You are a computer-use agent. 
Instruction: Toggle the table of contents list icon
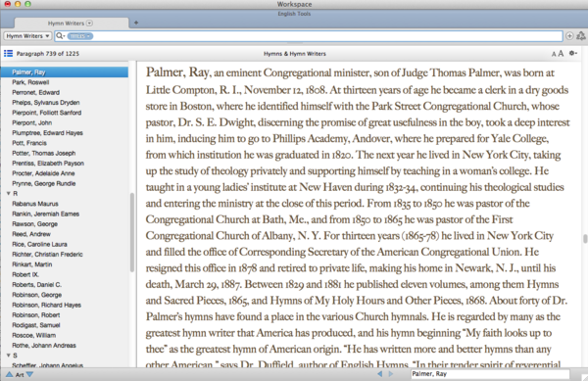[x=8, y=54]
